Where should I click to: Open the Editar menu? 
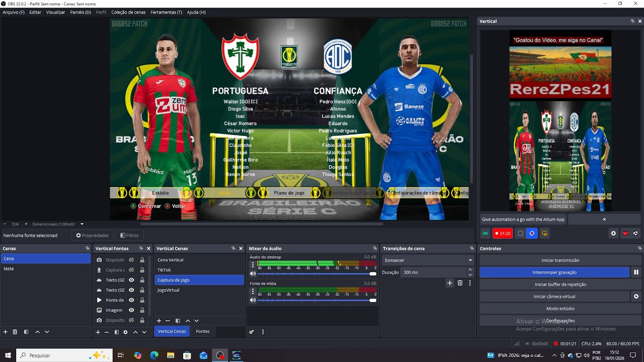click(35, 12)
